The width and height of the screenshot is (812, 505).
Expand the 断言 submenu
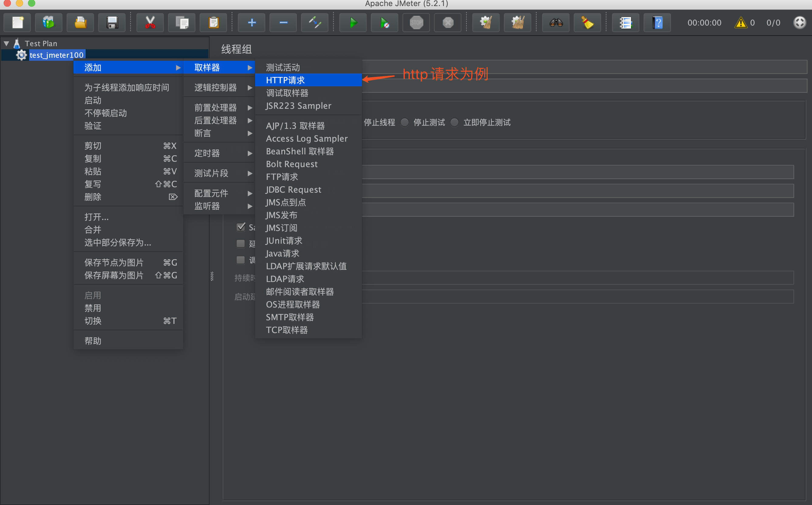(x=219, y=133)
